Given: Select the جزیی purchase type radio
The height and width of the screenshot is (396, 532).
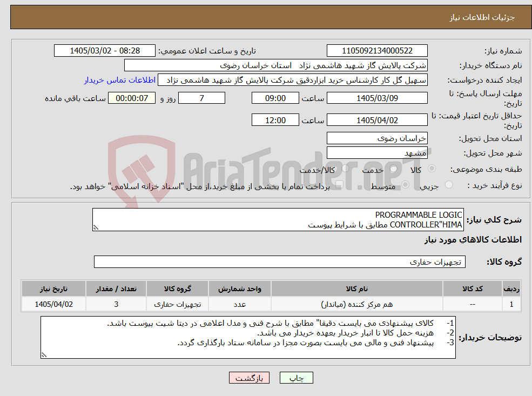Looking at the screenshot, I should point(448,185).
